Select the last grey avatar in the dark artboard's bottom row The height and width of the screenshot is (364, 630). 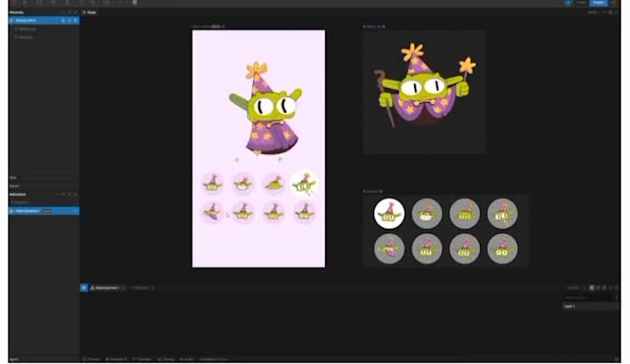point(502,249)
